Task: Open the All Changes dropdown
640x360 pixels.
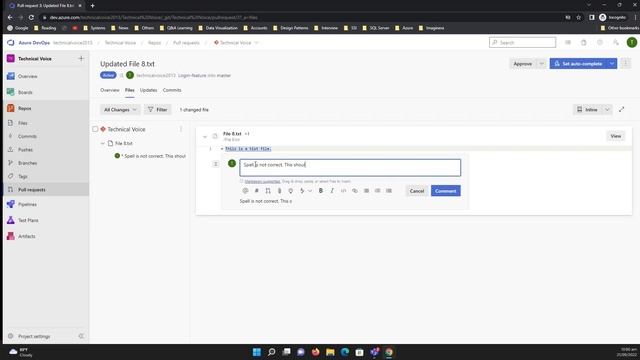Action: point(120,109)
